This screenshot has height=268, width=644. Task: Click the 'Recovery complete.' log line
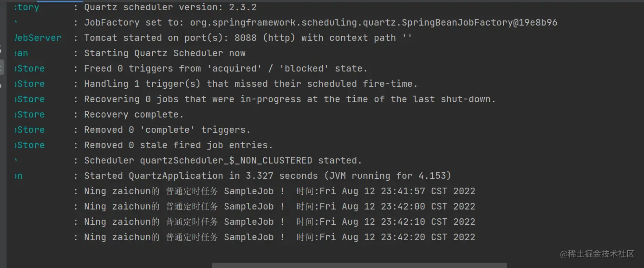(134, 115)
